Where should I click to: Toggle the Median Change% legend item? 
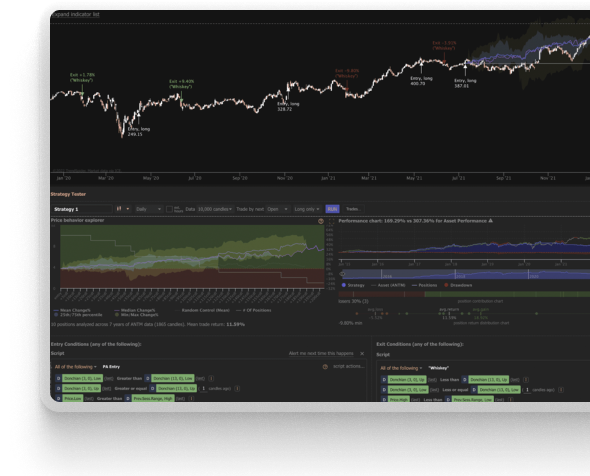134,310
